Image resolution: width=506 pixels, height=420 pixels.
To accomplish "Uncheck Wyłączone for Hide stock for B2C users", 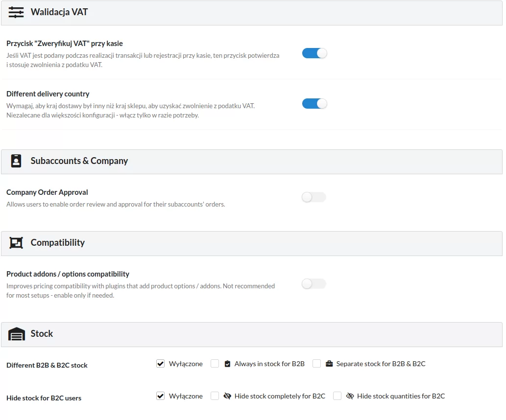I will pyautogui.click(x=160, y=396).
